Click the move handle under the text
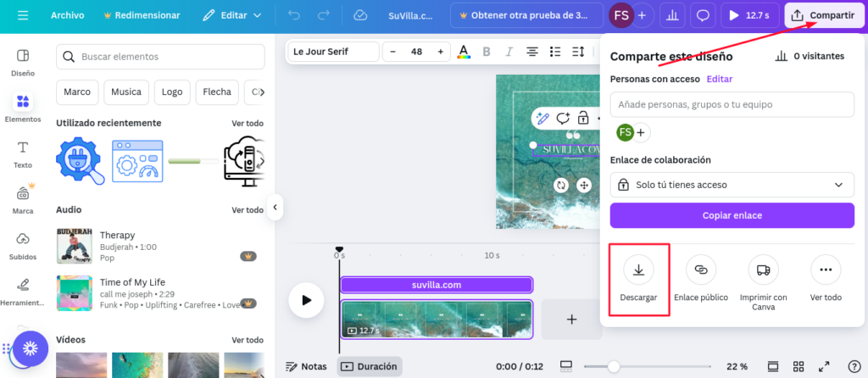The height and width of the screenshot is (378, 868). 583,185
